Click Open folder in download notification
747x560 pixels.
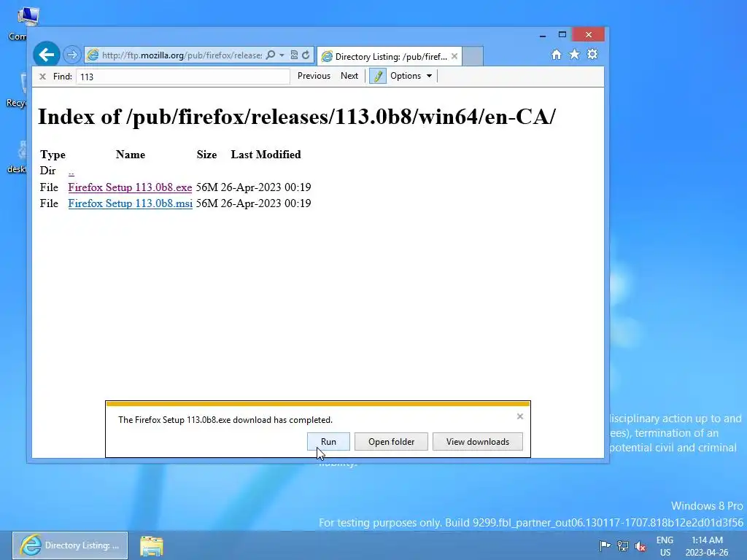(391, 441)
